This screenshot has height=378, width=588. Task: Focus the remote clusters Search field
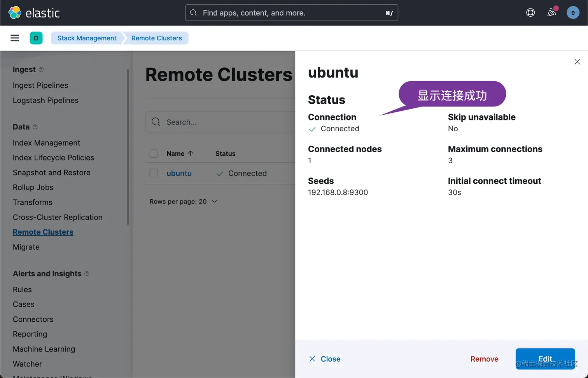(220, 122)
